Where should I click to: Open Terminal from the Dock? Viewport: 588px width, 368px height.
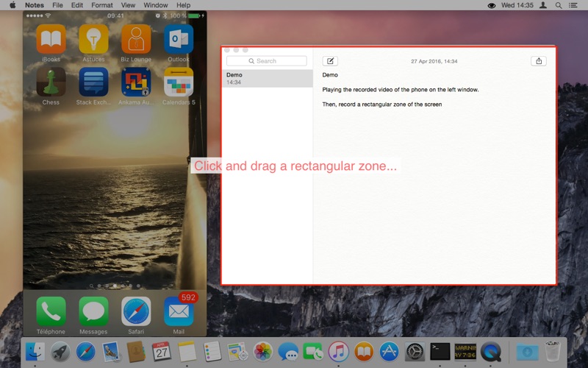(x=440, y=352)
